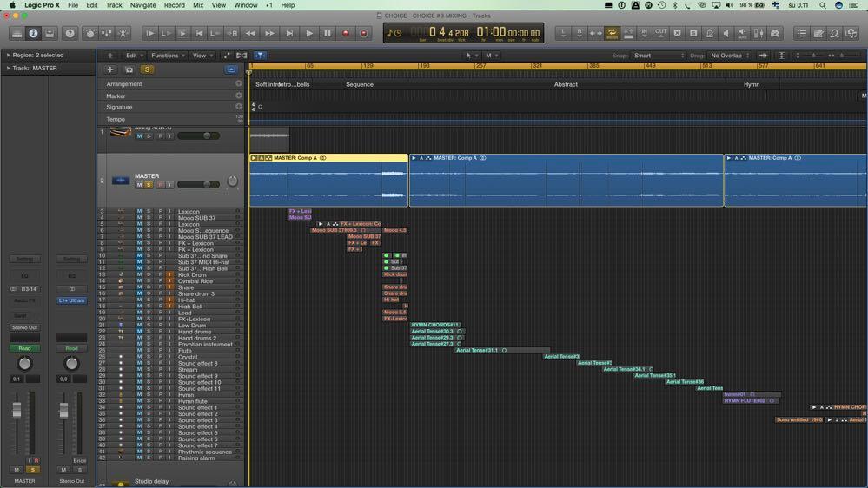
Task: Click the waveform zoom icon
Action: click(763, 56)
